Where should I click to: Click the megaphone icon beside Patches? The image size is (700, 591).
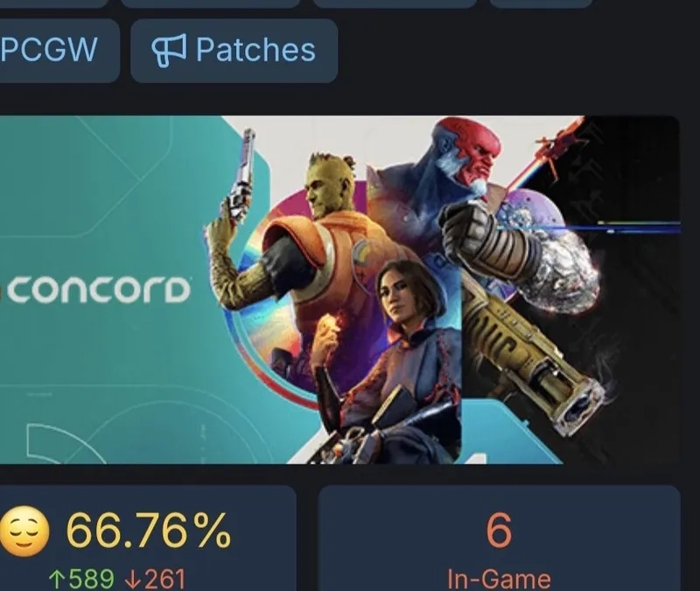click(x=169, y=51)
